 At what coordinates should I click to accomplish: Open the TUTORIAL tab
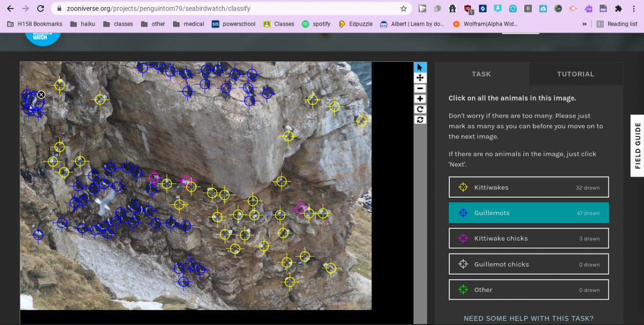(x=576, y=74)
